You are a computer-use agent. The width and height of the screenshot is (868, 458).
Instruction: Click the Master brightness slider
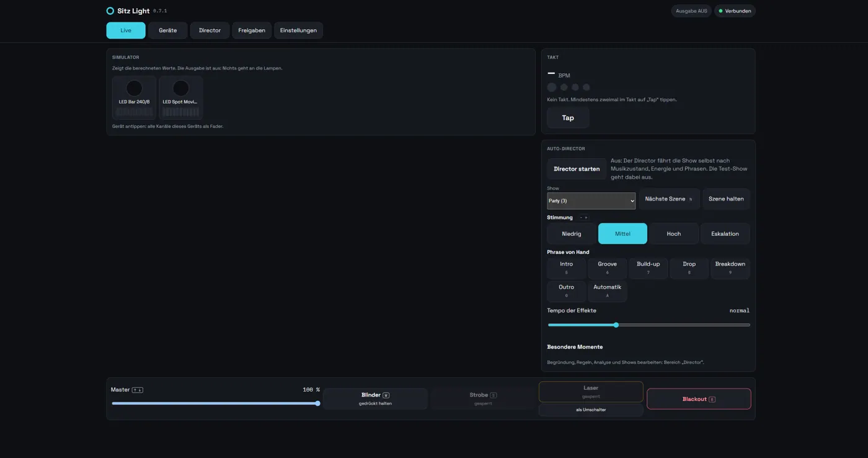[216, 403]
